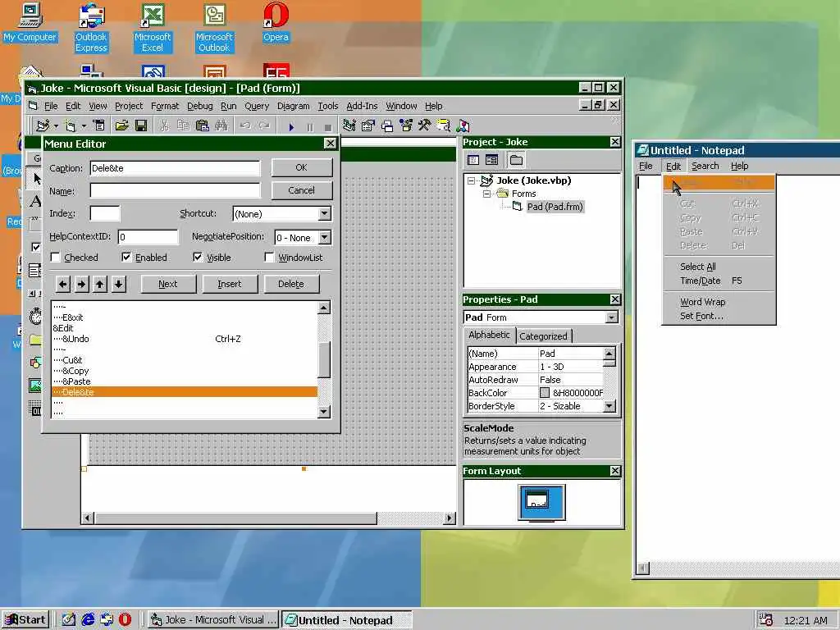Open the NegotiatePosition dropdown
This screenshot has width=840, height=630.
click(325, 237)
